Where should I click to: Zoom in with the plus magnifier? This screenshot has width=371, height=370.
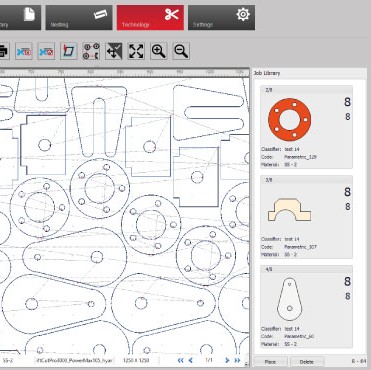(159, 51)
